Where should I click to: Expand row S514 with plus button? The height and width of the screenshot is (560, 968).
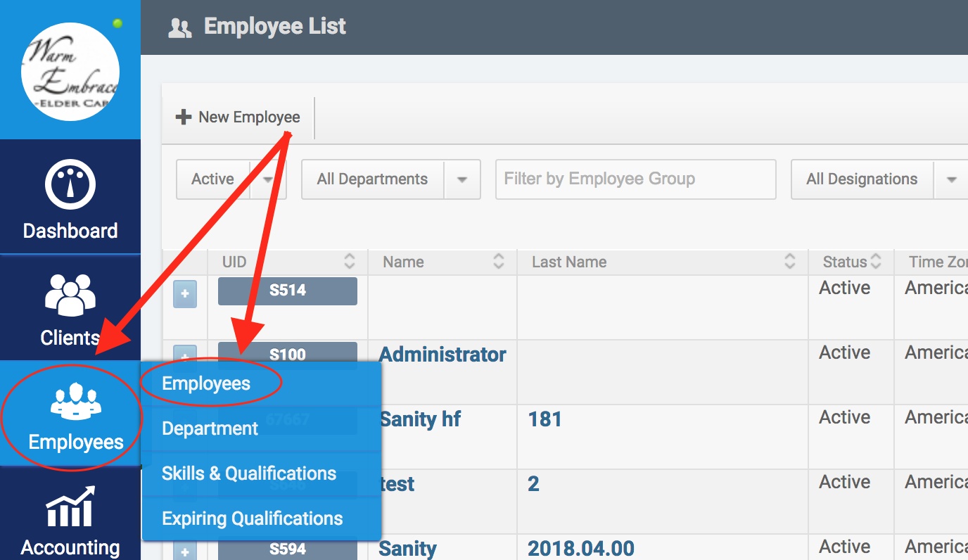[185, 294]
